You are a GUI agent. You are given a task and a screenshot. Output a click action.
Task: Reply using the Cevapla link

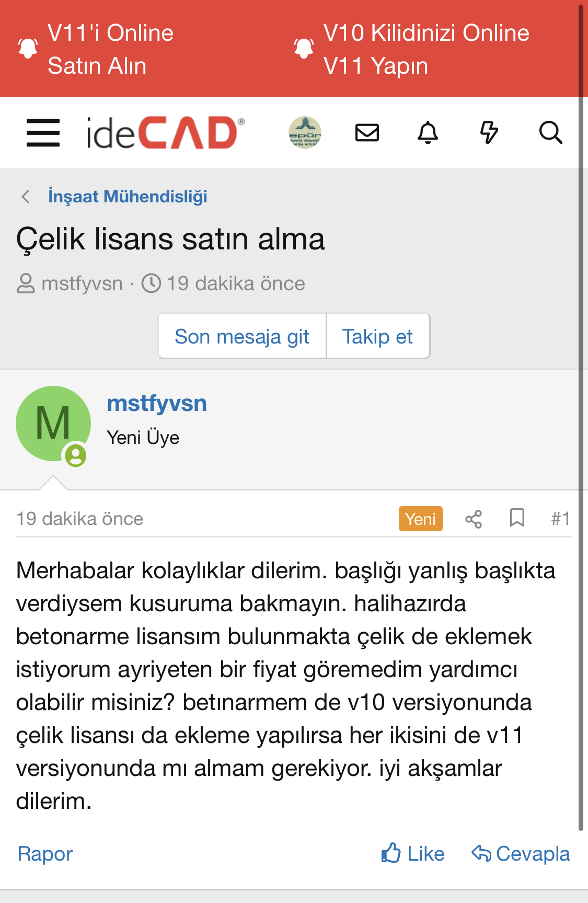pyautogui.click(x=521, y=854)
